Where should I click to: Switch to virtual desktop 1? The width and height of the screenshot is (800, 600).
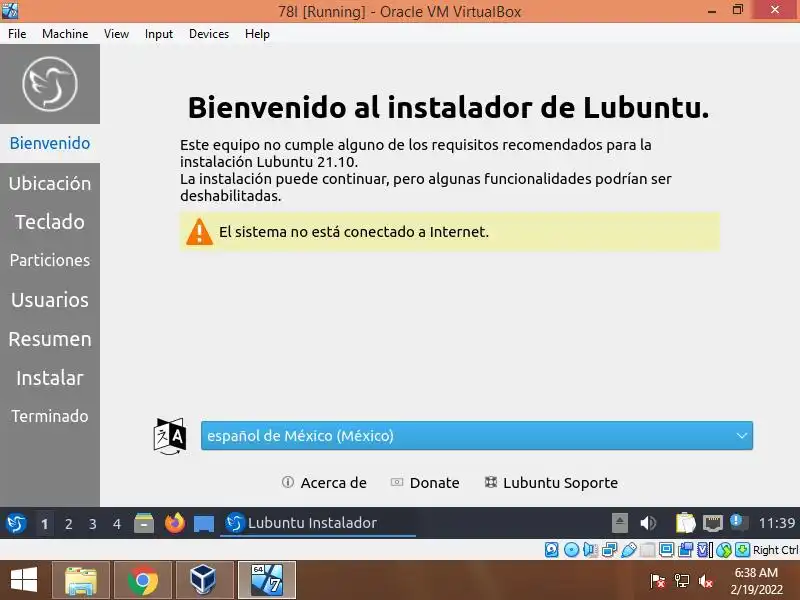[x=44, y=524]
